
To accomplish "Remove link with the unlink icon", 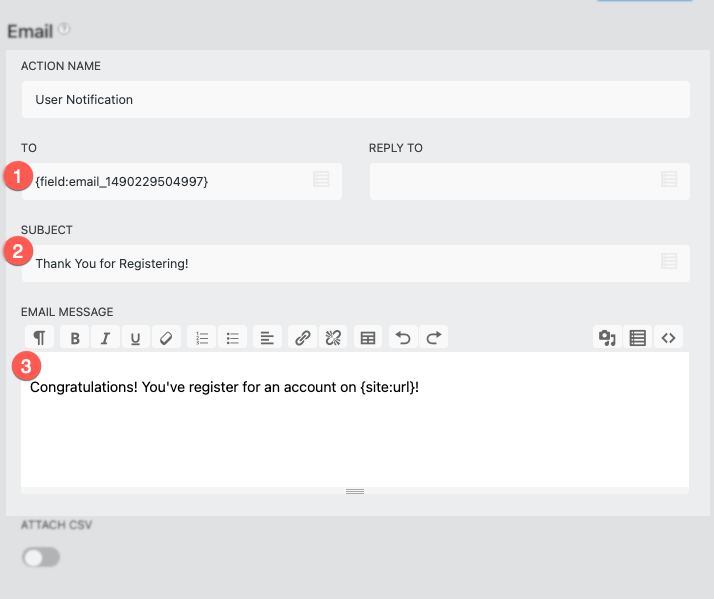I will (333, 338).
